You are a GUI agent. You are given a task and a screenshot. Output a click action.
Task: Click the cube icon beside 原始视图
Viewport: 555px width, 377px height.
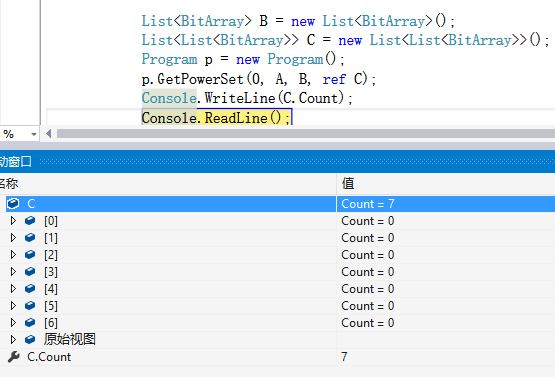coord(30,340)
